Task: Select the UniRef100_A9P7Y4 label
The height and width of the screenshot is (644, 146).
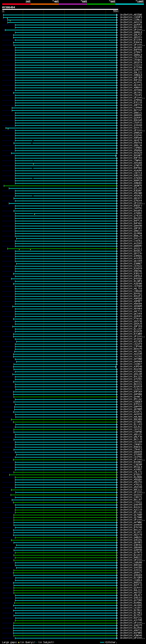Action: pyautogui.click(x=131, y=105)
